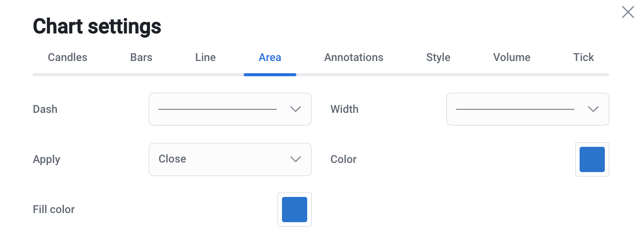The height and width of the screenshot is (237, 644).
Task: Pick the blue Color swatch
Action: coord(592,159)
